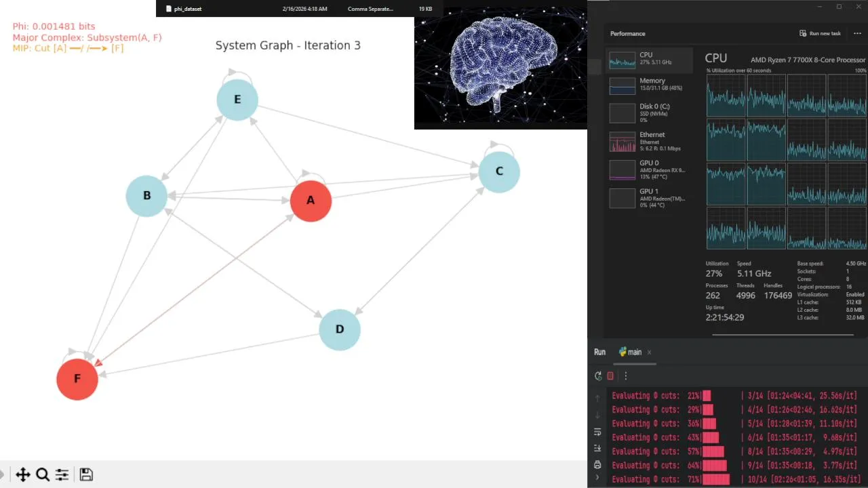Select GPU 1 AMD Radeon(TM) entry
Viewport: 868px width, 488px height.
tap(650, 198)
